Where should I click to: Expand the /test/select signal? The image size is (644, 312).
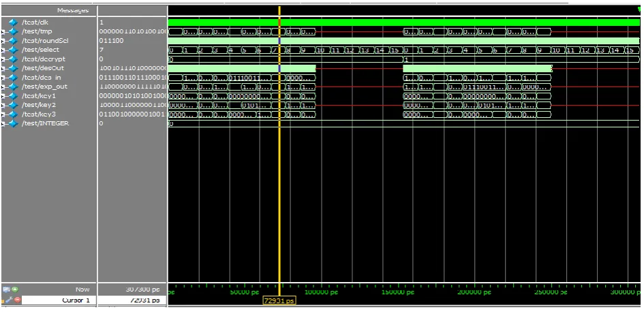pyautogui.click(x=3, y=50)
